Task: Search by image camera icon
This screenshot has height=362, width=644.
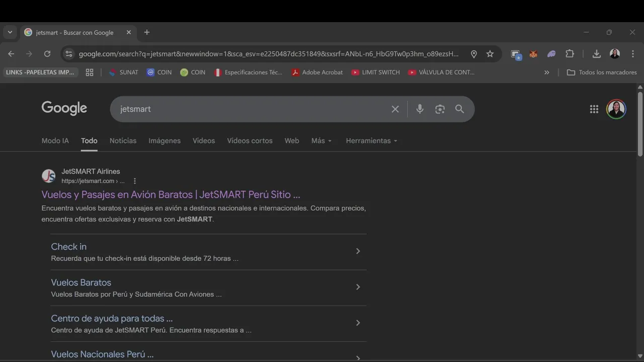Action: [x=440, y=109]
